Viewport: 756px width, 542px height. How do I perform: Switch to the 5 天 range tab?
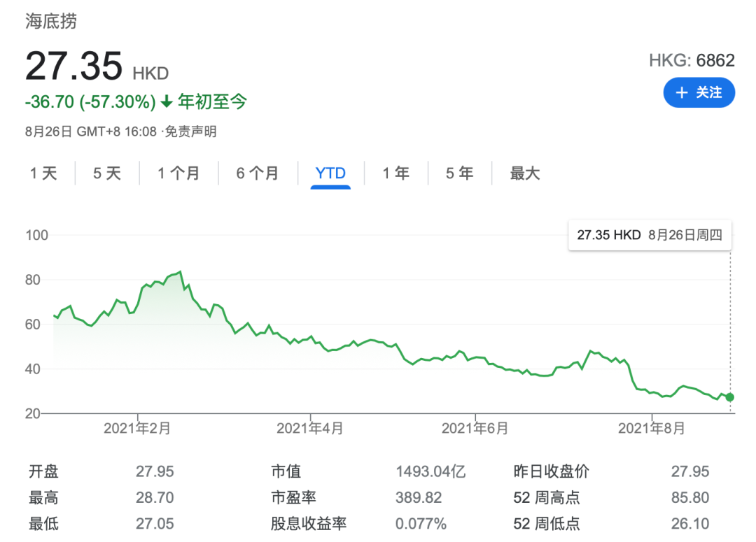tap(107, 173)
